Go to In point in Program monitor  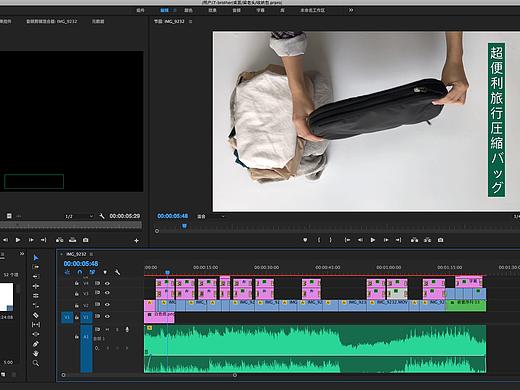[x=347, y=240]
